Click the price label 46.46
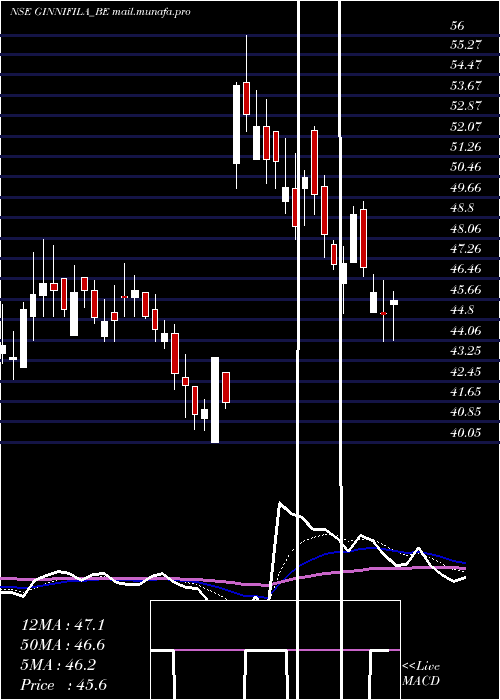 point(466,269)
